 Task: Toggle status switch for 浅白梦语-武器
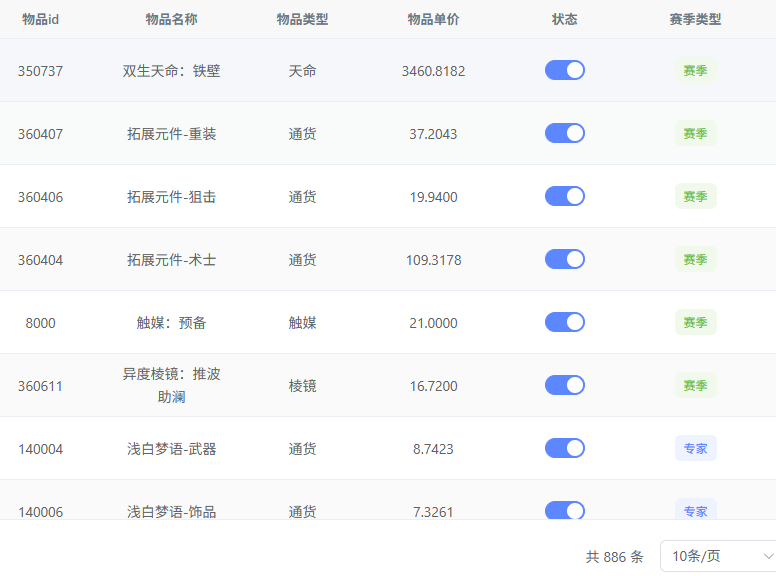565,448
